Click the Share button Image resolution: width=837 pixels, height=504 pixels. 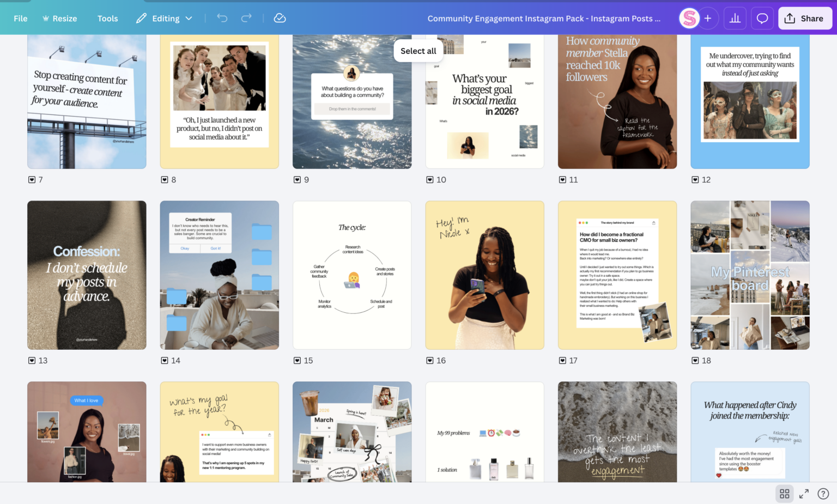[804, 19]
